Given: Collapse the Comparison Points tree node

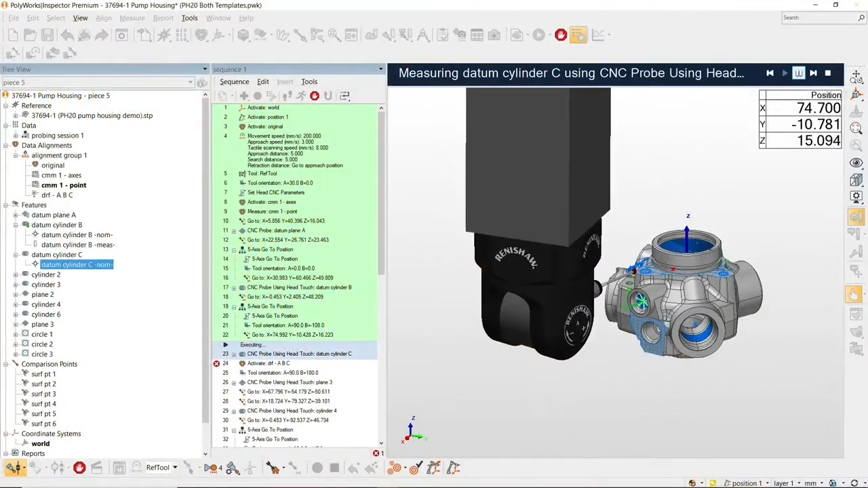Looking at the screenshot, I should (5, 364).
